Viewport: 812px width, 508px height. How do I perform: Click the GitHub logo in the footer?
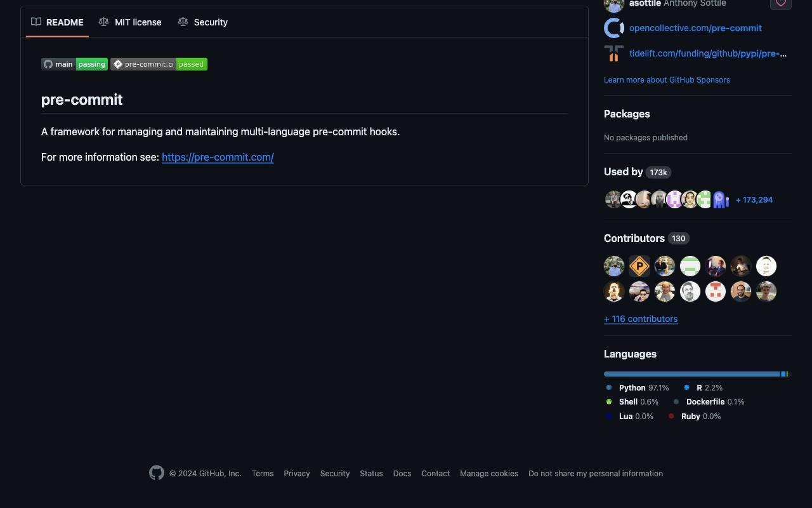click(157, 473)
